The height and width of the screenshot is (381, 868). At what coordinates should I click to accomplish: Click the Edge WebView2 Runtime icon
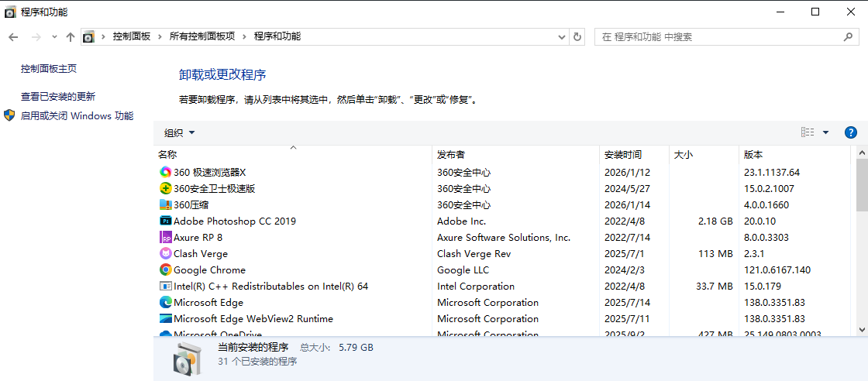[x=165, y=319]
